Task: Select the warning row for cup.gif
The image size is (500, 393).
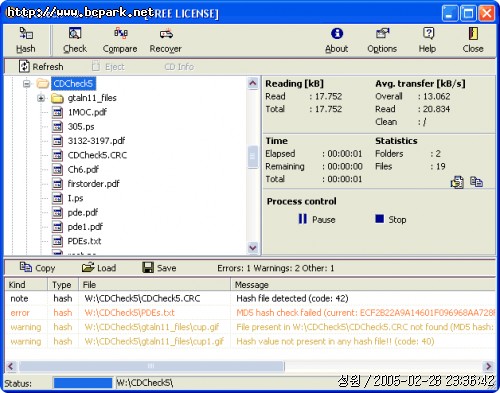Action: (250, 327)
